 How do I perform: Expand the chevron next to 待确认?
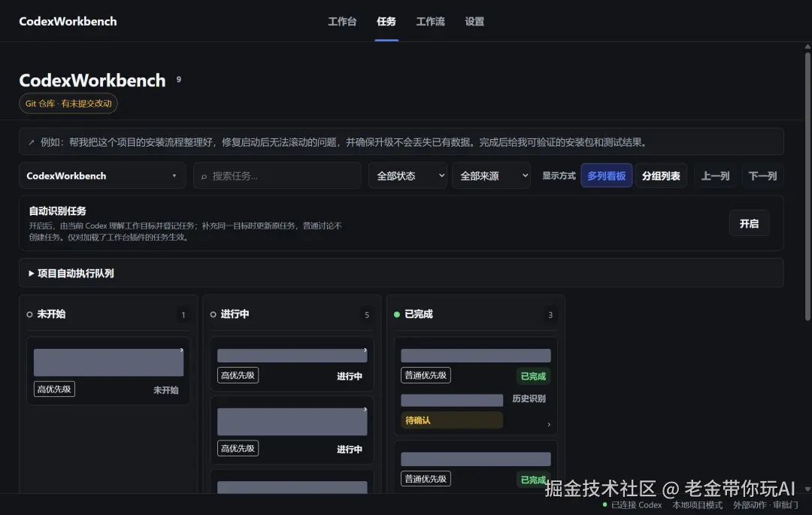[549, 425]
